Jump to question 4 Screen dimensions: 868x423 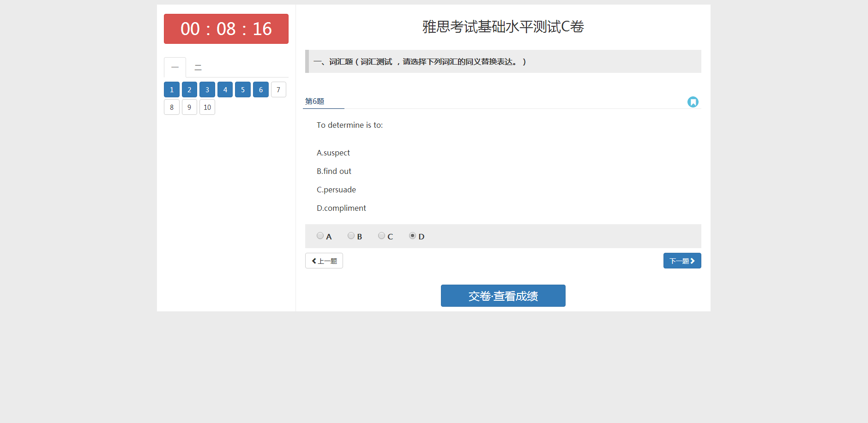coord(225,89)
